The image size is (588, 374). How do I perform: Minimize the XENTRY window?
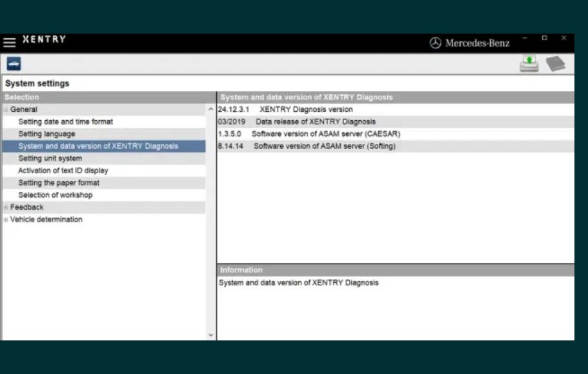coord(525,38)
